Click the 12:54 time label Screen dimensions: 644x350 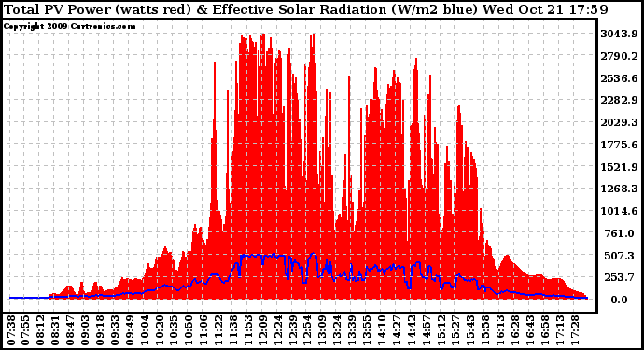[x=307, y=330]
